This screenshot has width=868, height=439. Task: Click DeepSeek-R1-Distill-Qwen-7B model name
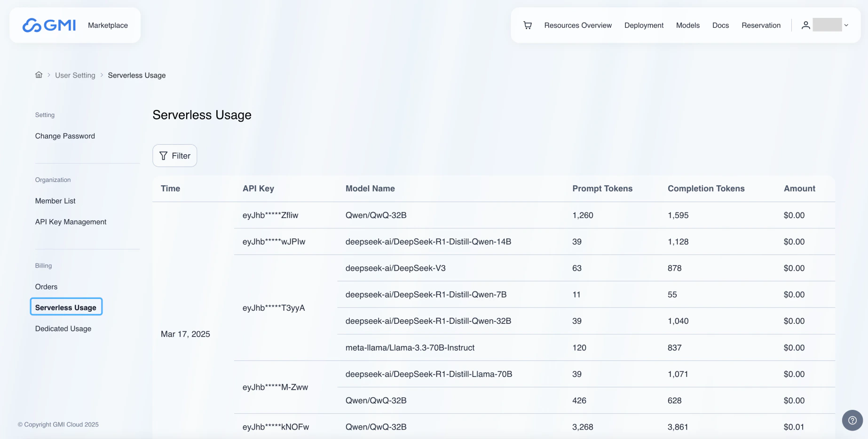click(426, 295)
